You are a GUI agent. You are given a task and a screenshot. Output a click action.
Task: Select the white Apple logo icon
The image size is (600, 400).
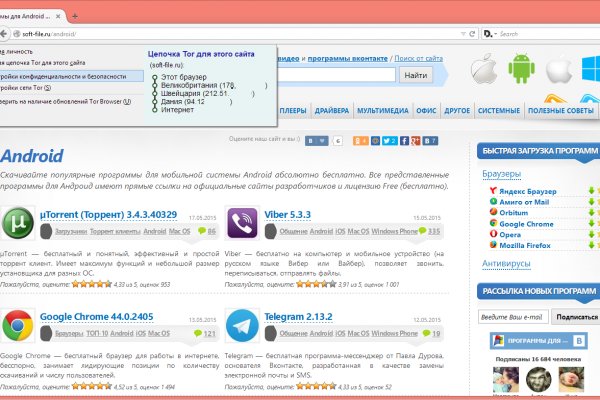[559, 70]
